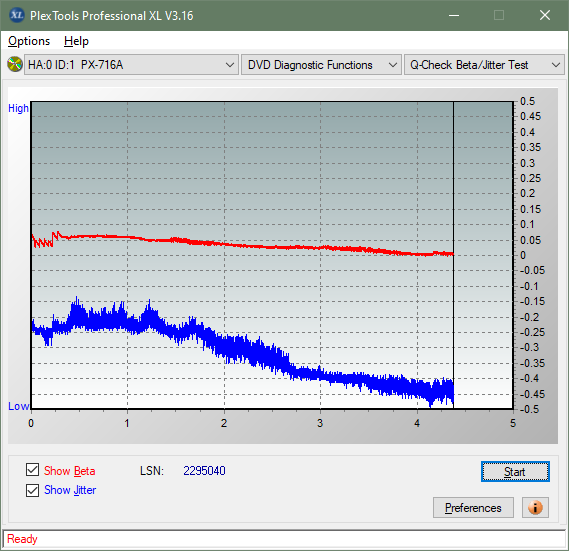569x551 pixels.
Task: Close the PlexTools Professional window
Action: (x=545, y=16)
